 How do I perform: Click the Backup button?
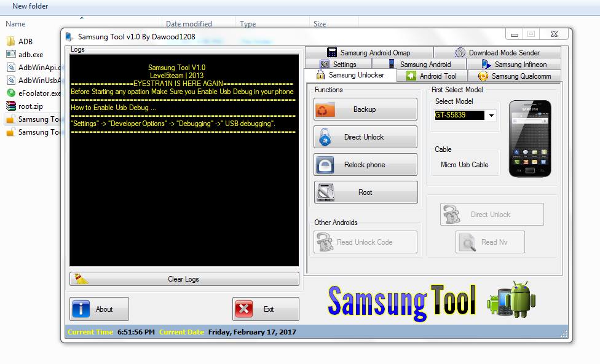[x=365, y=109]
